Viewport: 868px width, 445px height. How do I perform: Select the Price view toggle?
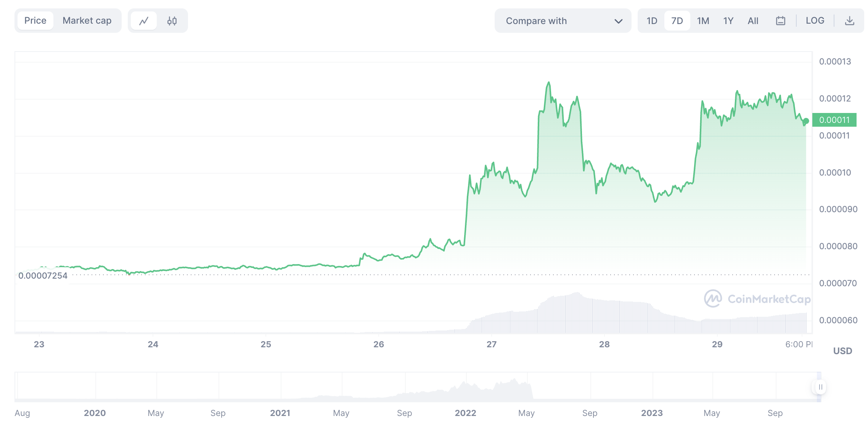35,21
